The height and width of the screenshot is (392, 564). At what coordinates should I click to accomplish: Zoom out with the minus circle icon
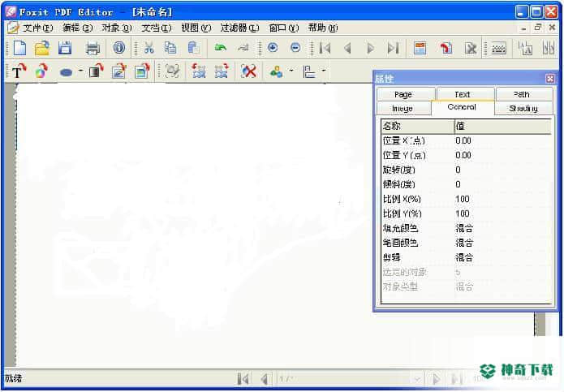coord(295,47)
